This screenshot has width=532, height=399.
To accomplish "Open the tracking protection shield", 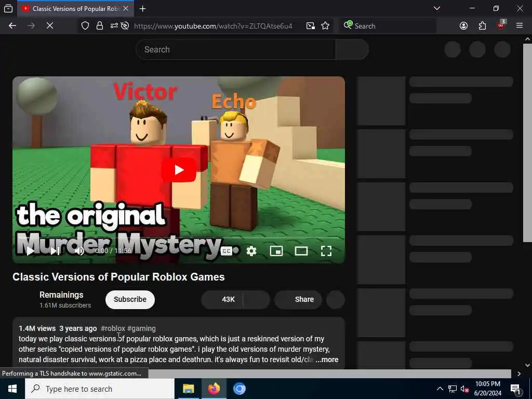I will 85,26.
